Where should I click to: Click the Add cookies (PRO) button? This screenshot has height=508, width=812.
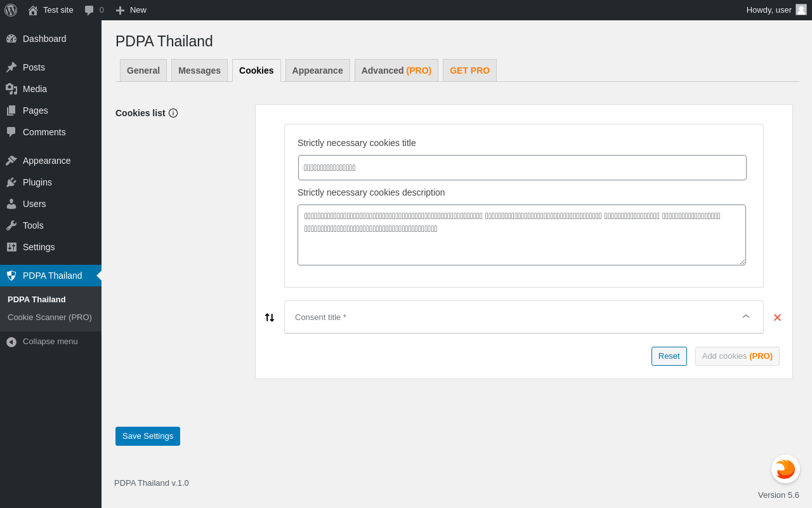(x=737, y=356)
